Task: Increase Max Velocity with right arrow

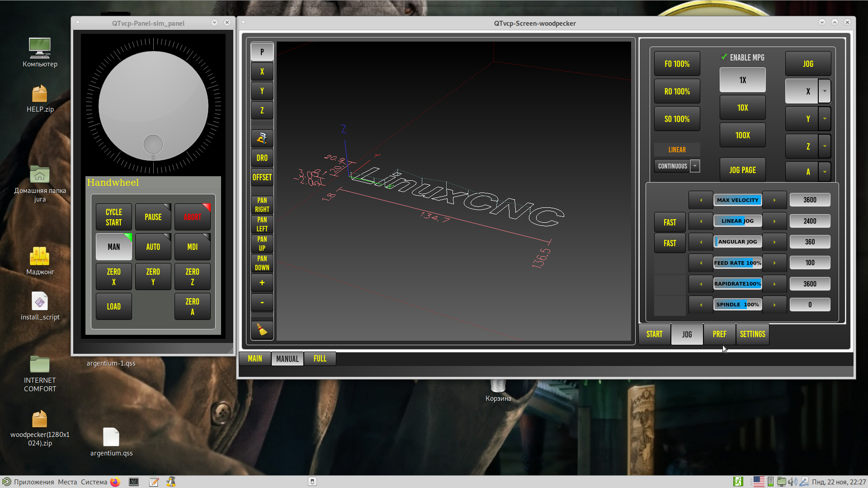Action: (x=774, y=200)
